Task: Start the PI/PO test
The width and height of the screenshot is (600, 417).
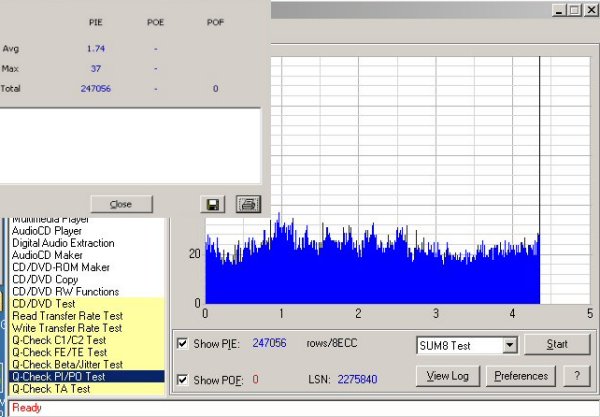Action: (557, 344)
